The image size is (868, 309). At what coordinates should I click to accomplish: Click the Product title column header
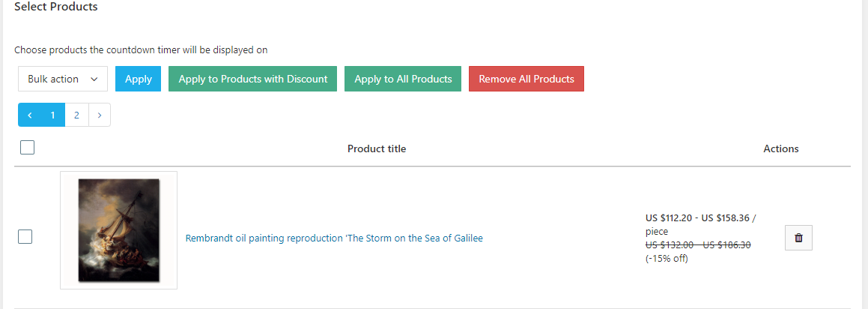(x=377, y=148)
